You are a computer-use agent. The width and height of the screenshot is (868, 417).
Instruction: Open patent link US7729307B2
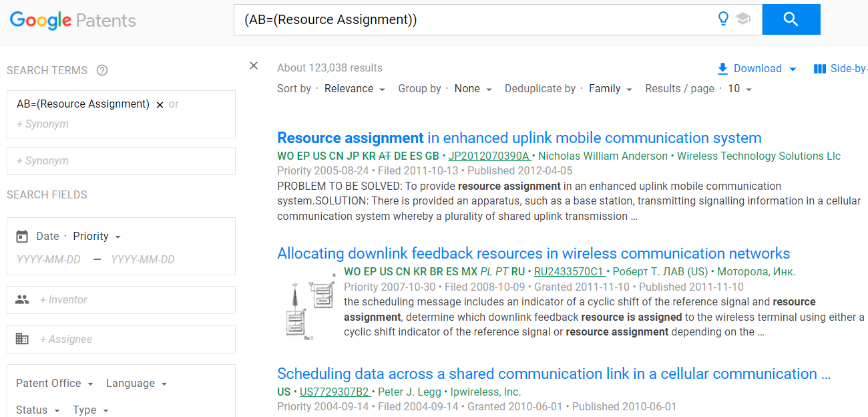click(334, 392)
